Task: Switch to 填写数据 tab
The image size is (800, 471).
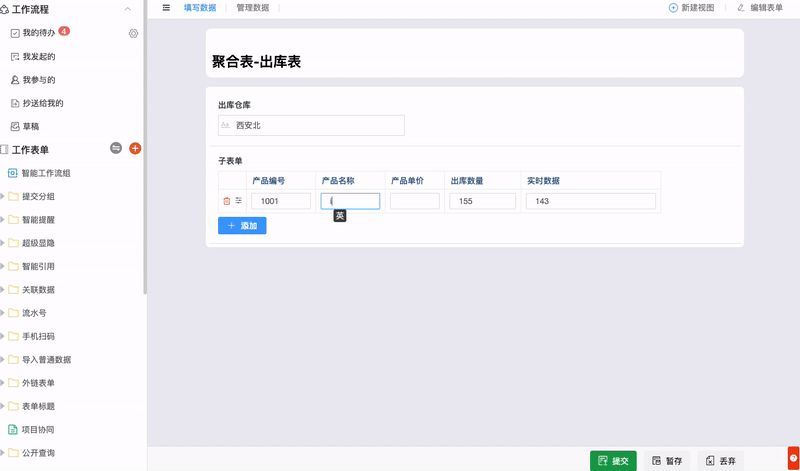Action: click(200, 8)
